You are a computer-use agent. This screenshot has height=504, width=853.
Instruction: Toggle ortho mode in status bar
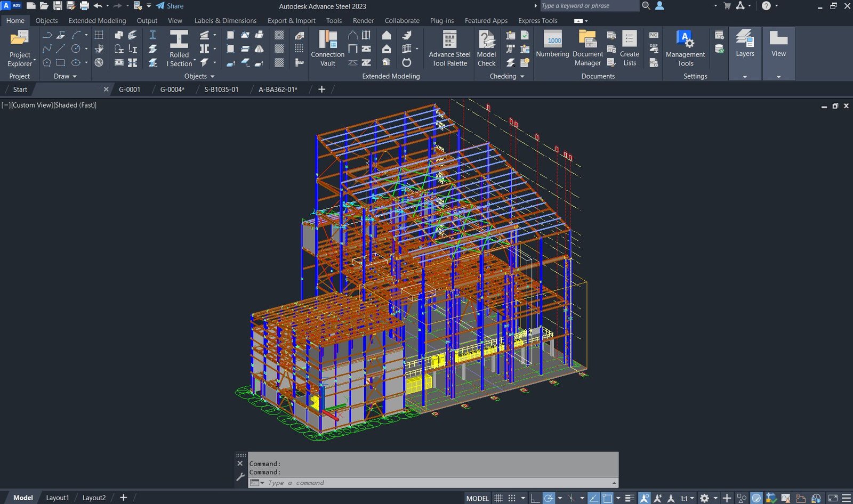point(535,498)
